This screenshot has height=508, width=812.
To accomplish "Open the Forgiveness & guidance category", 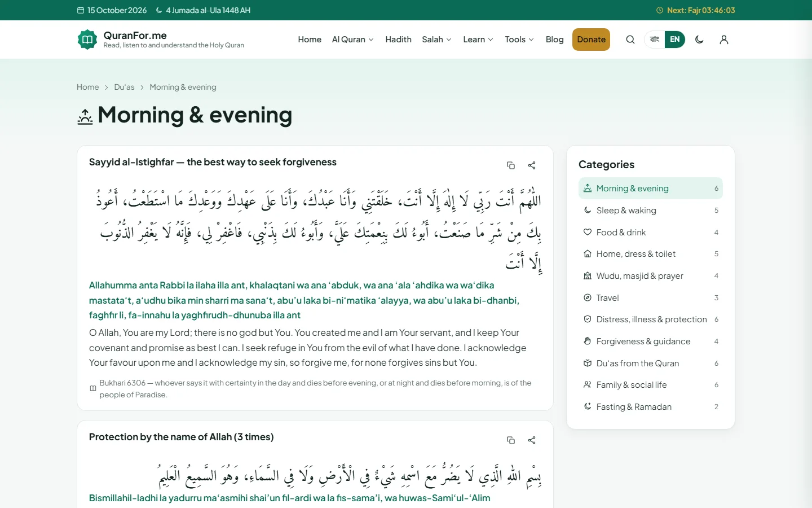I will pyautogui.click(x=650, y=341).
